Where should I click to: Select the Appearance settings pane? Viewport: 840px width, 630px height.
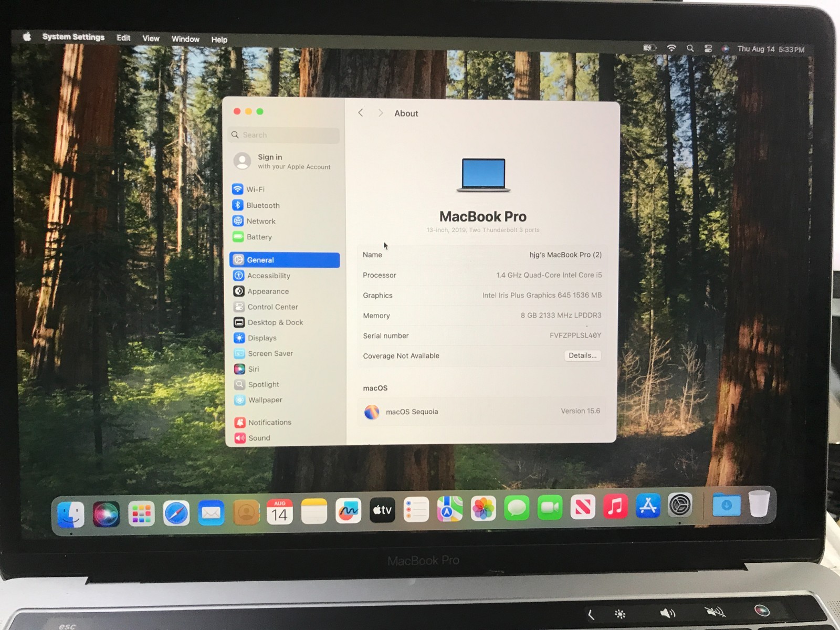pos(268,291)
